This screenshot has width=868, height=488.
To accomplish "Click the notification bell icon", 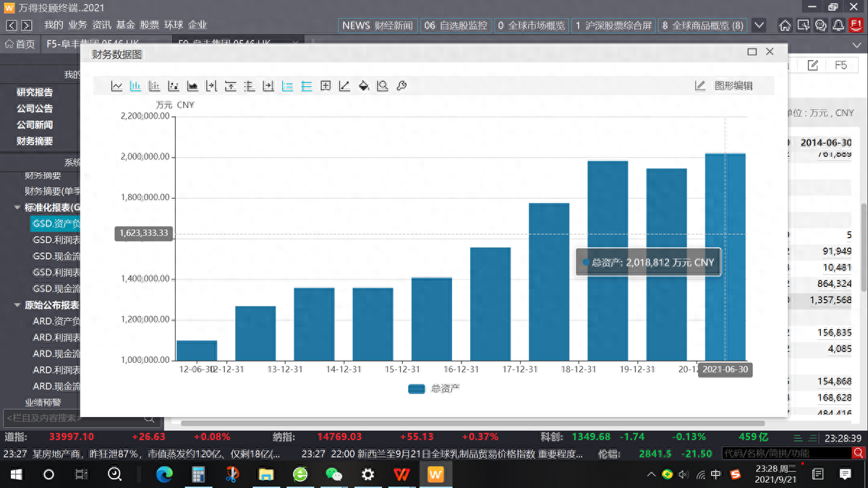I will [x=838, y=25].
